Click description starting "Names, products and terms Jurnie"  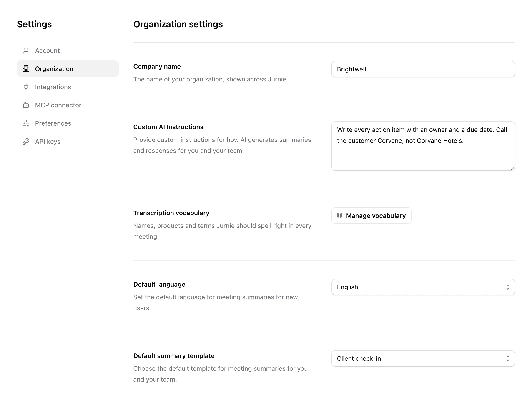[222, 231]
